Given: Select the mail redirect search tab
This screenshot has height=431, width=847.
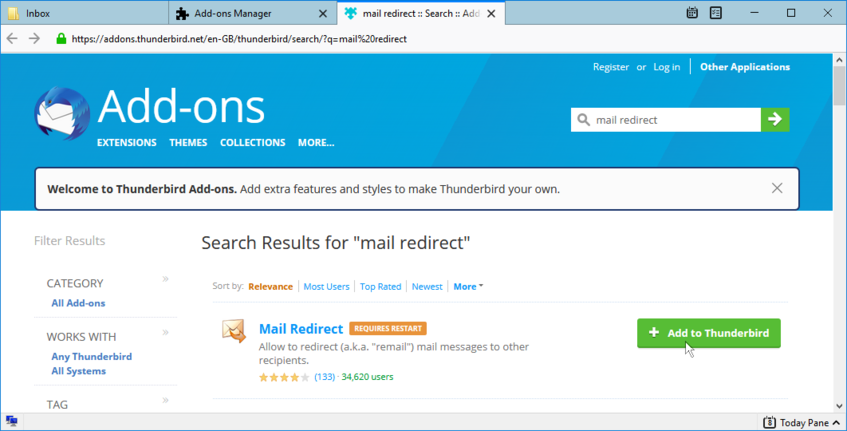Looking at the screenshot, I should (421, 14).
